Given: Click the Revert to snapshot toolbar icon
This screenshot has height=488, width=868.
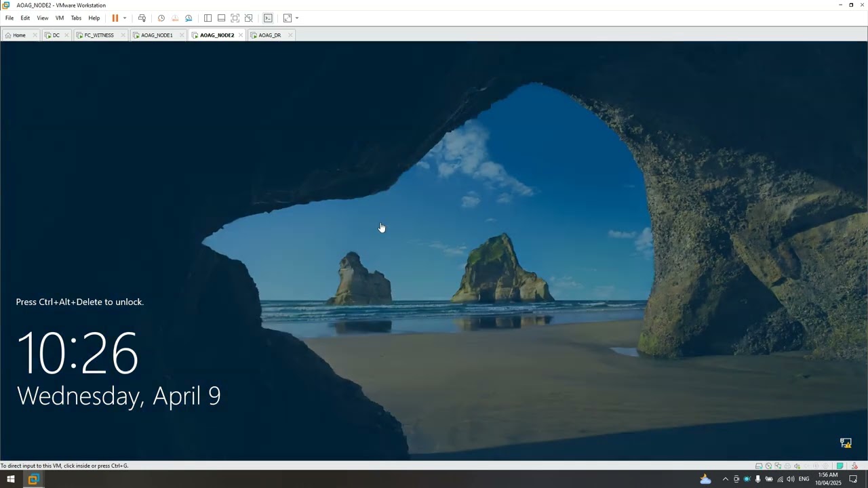Looking at the screenshot, I should point(175,18).
